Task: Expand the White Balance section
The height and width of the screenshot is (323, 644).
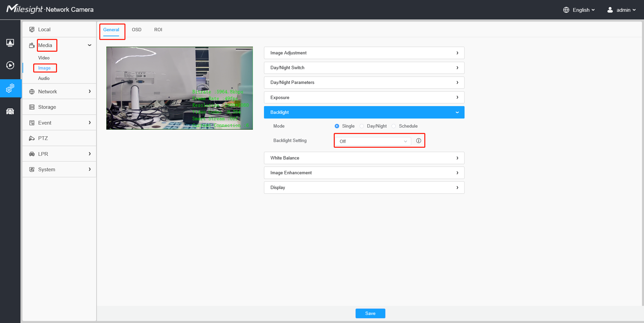Action: pos(364,158)
